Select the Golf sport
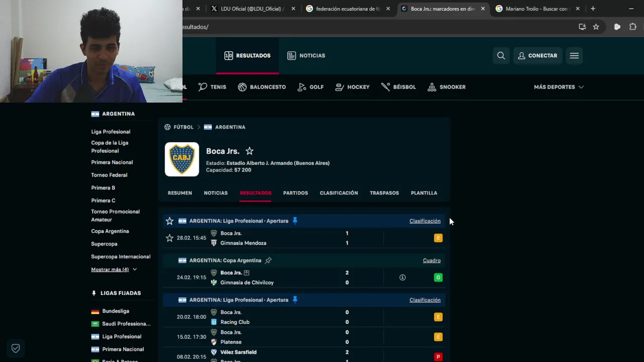The image size is (644, 362). tap(310, 87)
